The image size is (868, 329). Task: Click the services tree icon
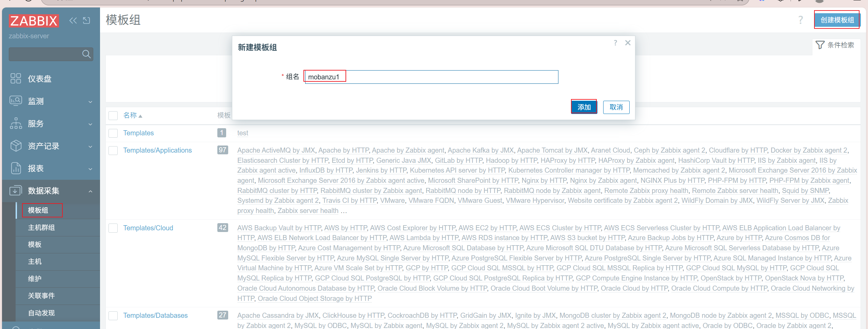pos(16,123)
